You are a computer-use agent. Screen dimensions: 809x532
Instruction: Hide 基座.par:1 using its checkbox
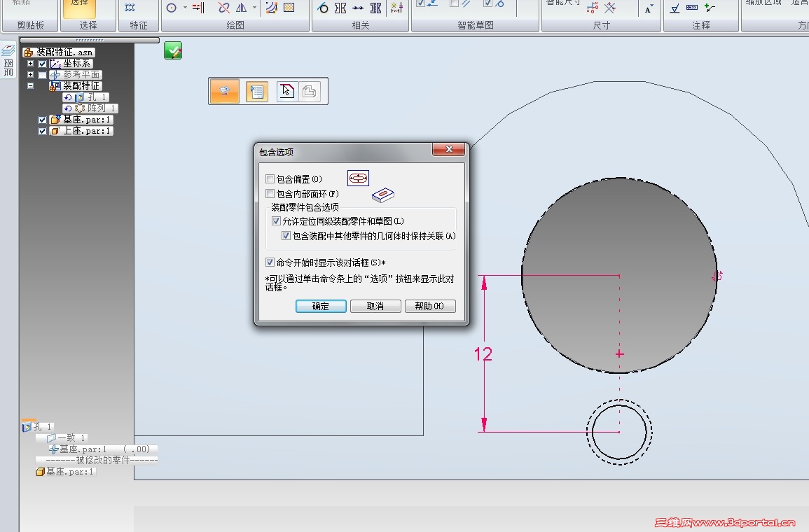(42, 120)
